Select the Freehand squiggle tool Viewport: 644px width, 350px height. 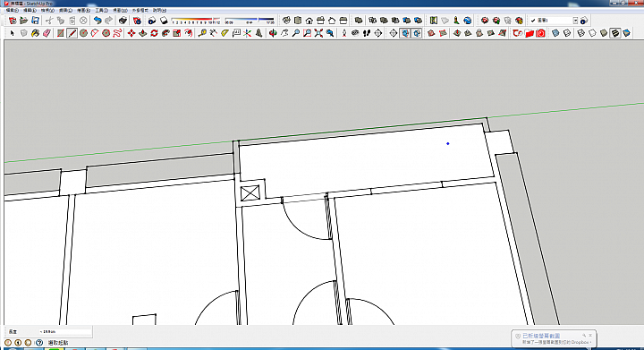[x=117, y=33]
